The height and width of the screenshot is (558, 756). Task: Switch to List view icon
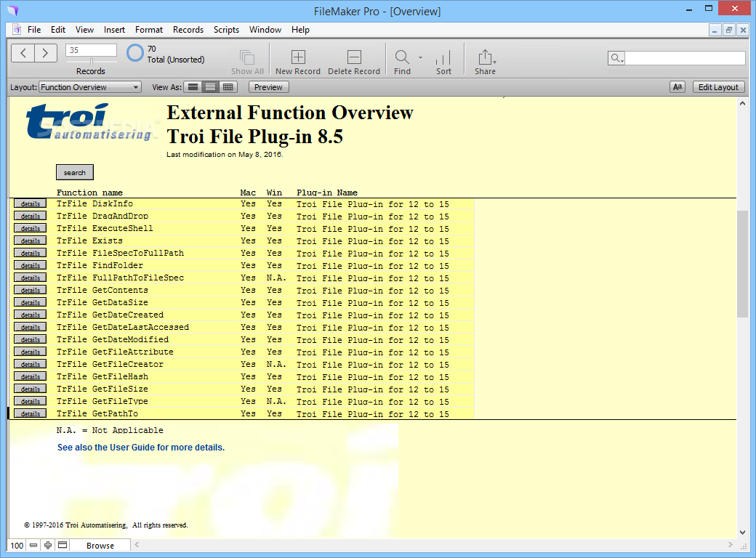pos(210,87)
